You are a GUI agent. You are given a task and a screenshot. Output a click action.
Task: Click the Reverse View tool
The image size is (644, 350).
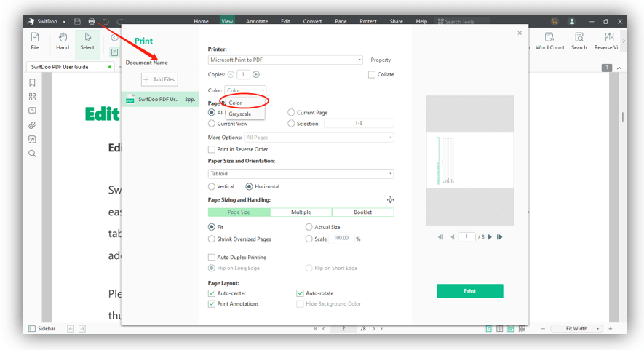606,41
